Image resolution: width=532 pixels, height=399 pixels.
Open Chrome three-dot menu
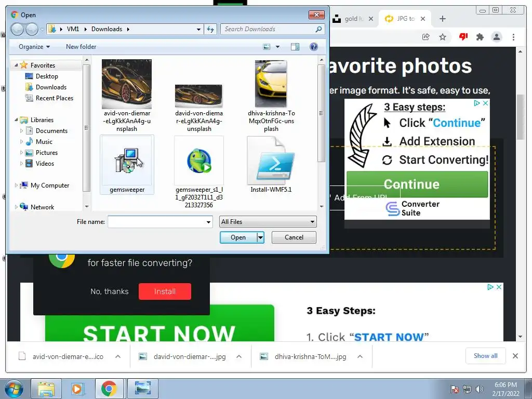click(513, 37)
